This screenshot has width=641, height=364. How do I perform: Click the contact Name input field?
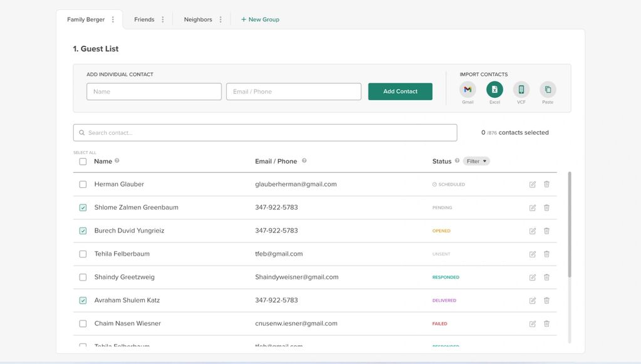(154, 91)
